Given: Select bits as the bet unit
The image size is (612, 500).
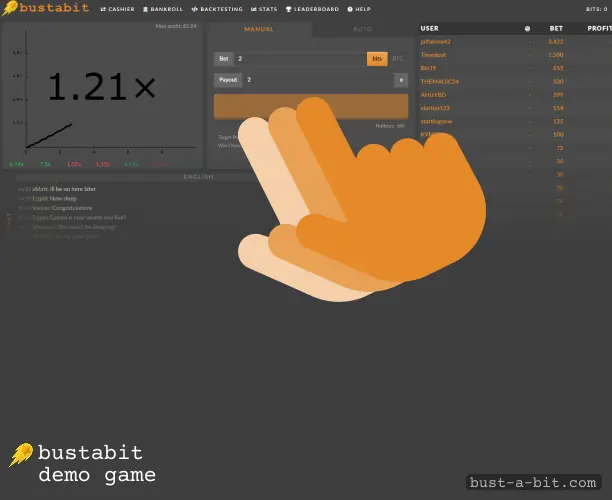Looking at the screenshot, I should [x=377, y=59].
